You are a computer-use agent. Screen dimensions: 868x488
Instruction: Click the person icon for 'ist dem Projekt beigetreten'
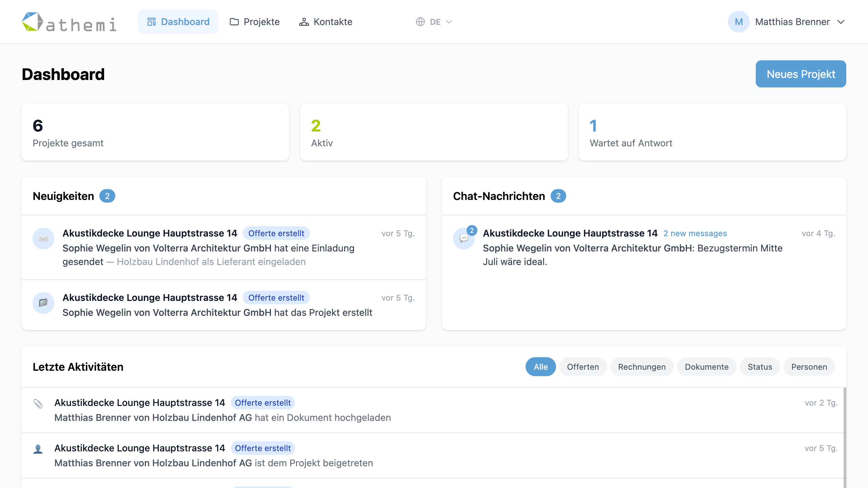(38, 449)
